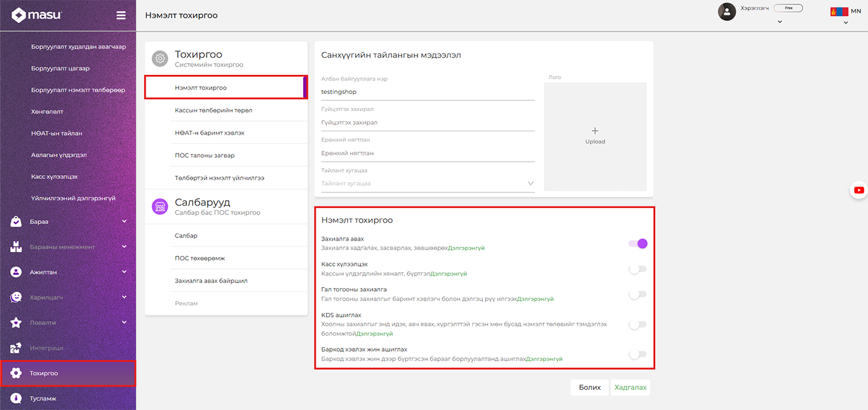868x410 pixels.
Task: Open the Тайлант хугацаа dropdown
Action: point(427,183)
